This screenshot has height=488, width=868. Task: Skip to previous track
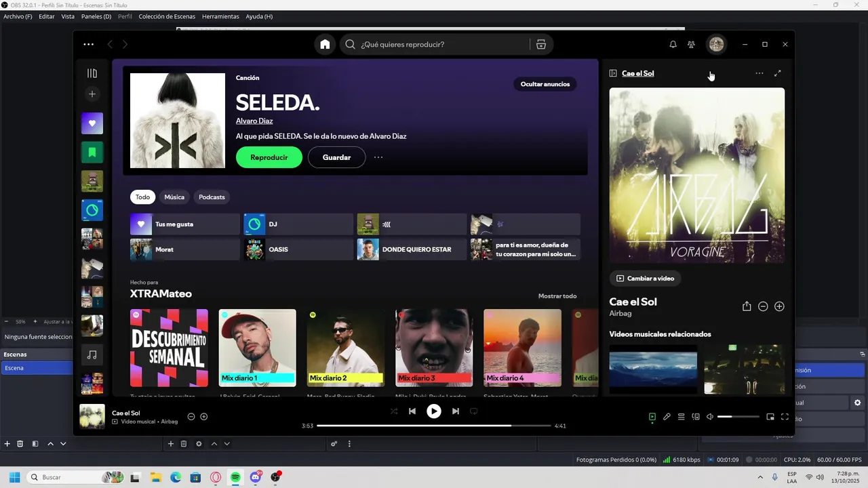click(x=412, y=411)
